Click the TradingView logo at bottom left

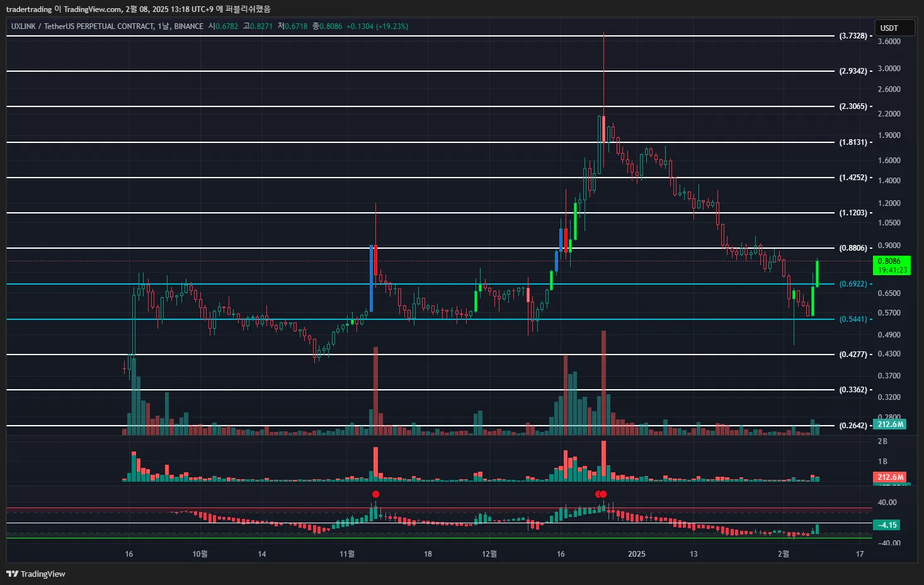click(36, 574)
